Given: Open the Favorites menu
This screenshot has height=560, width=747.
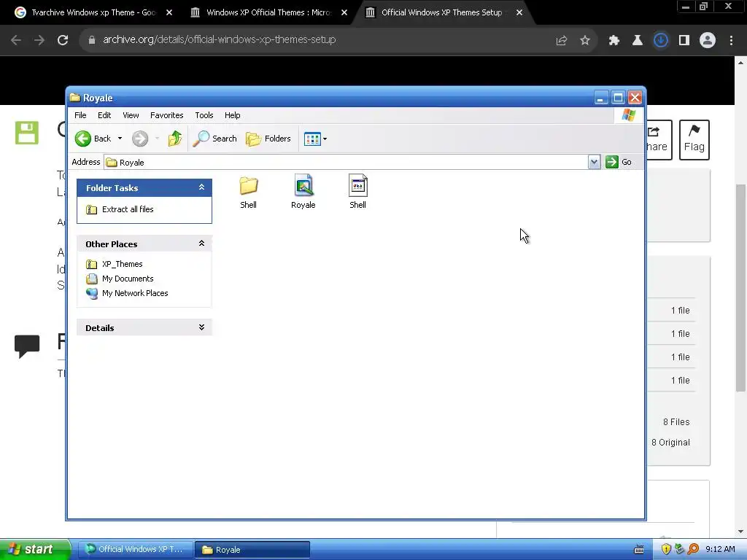Looking at the screenshot, I should (x=167, y=115).
